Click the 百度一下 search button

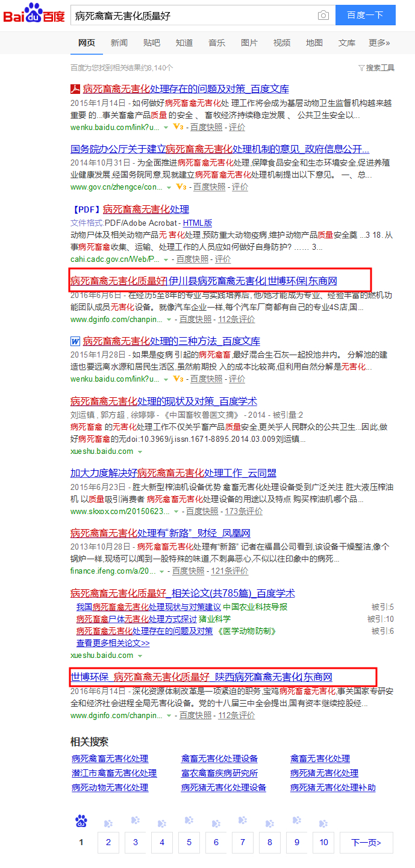pos(365,16)
